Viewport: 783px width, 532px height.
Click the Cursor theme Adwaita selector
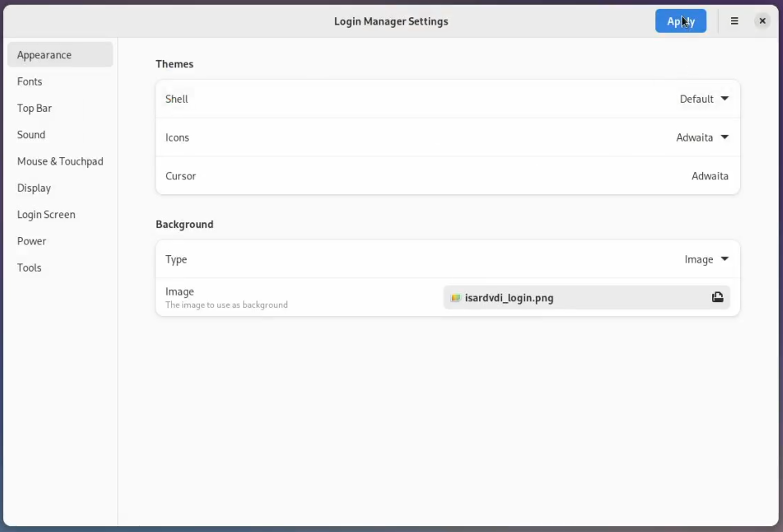click(x=710, y=176)
